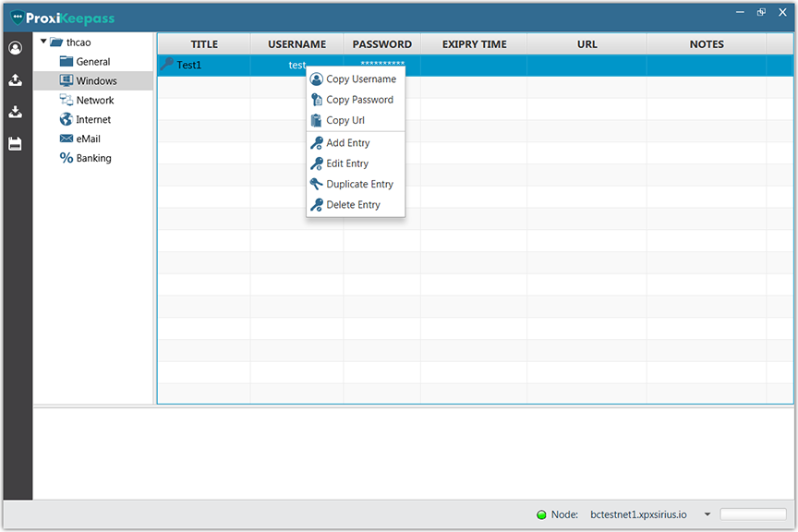Collapse the thcao tree root
Screen dimensions: 798x532
click(x=43, y=42)
